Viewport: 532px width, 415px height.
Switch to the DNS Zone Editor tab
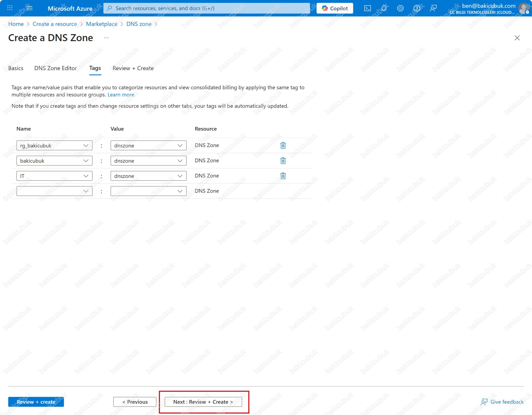[55, 68]
